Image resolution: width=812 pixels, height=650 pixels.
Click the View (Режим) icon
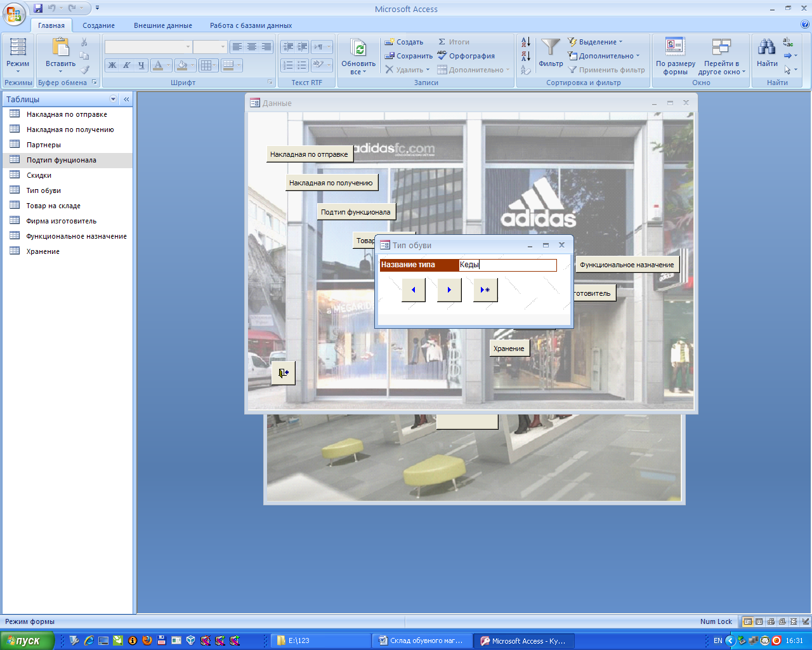(x=18, y=47)
